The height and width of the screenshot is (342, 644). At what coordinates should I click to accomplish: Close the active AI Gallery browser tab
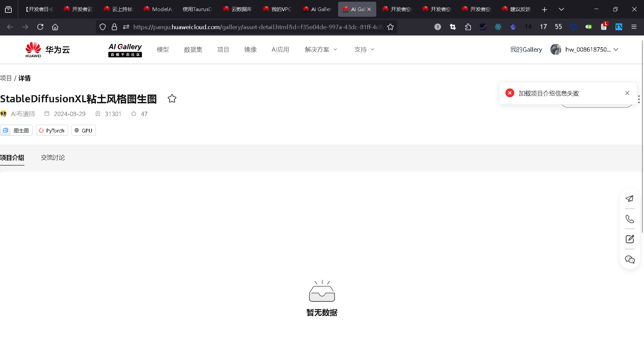click(x=369, y=9)
